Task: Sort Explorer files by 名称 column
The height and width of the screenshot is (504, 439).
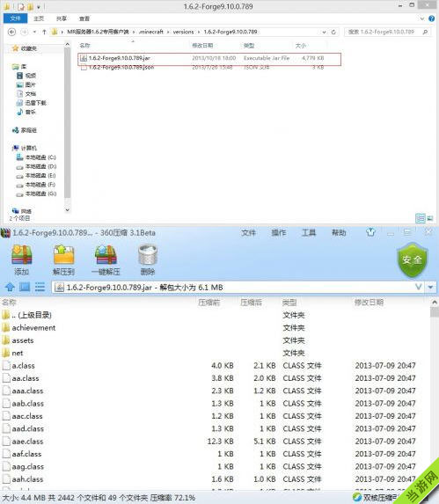Action: point(84,46)
